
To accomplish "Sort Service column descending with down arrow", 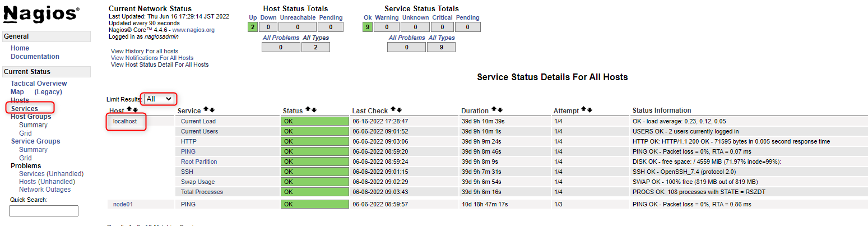I will (x=211, y=110).
